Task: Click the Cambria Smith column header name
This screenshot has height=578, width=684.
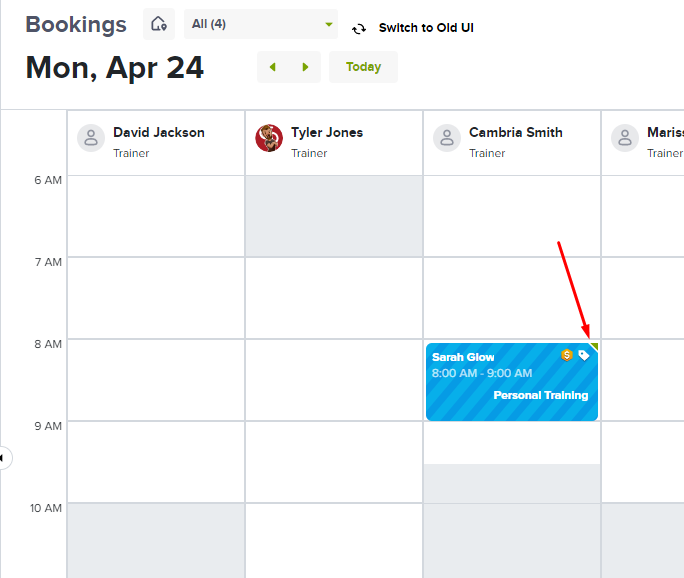Action: tap(516, 132)
